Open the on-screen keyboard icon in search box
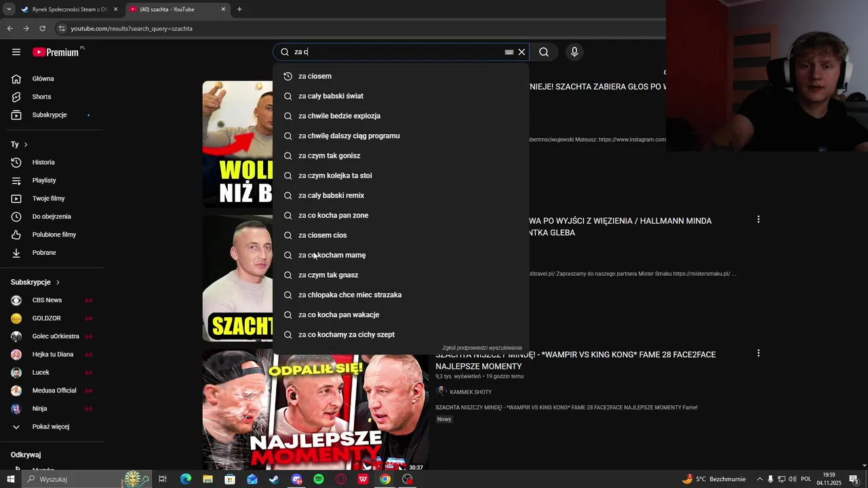Screen dimensions: 868x488 509,52
